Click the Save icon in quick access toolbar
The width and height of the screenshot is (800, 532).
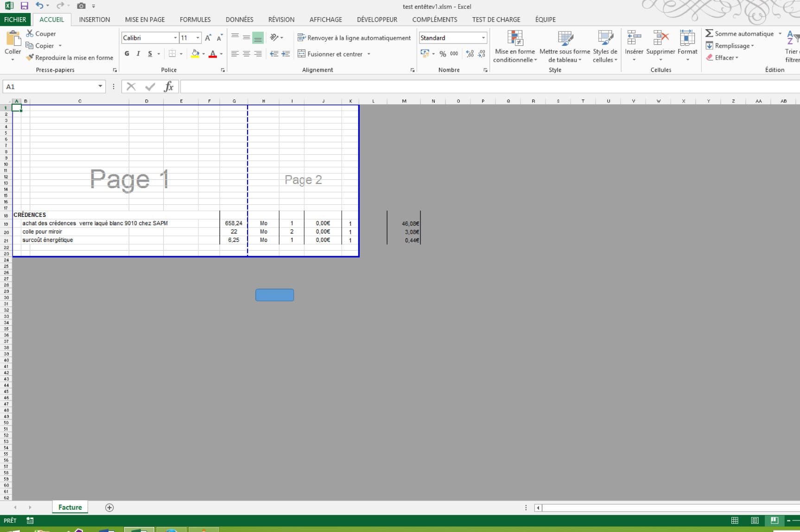[x=25, y=6]
